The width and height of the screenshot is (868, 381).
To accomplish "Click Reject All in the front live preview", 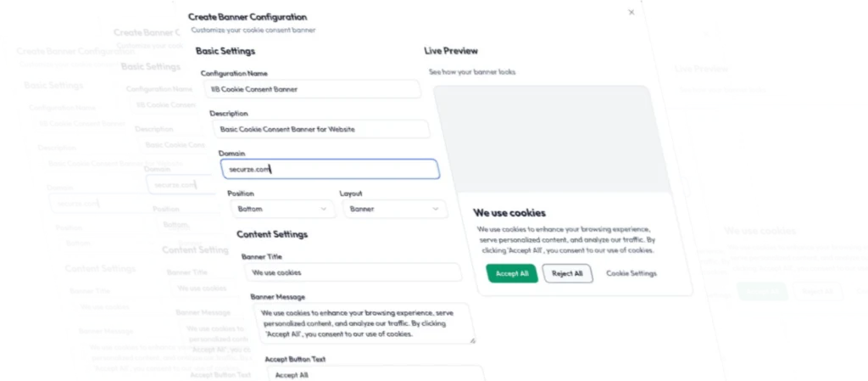I will [x=567, y=273].
